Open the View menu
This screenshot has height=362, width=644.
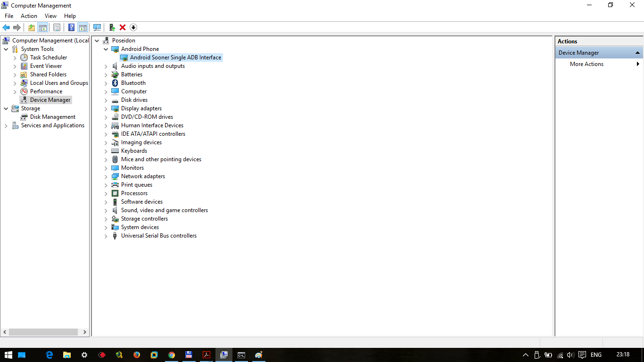pyautogui.click(x=50, y=16)
